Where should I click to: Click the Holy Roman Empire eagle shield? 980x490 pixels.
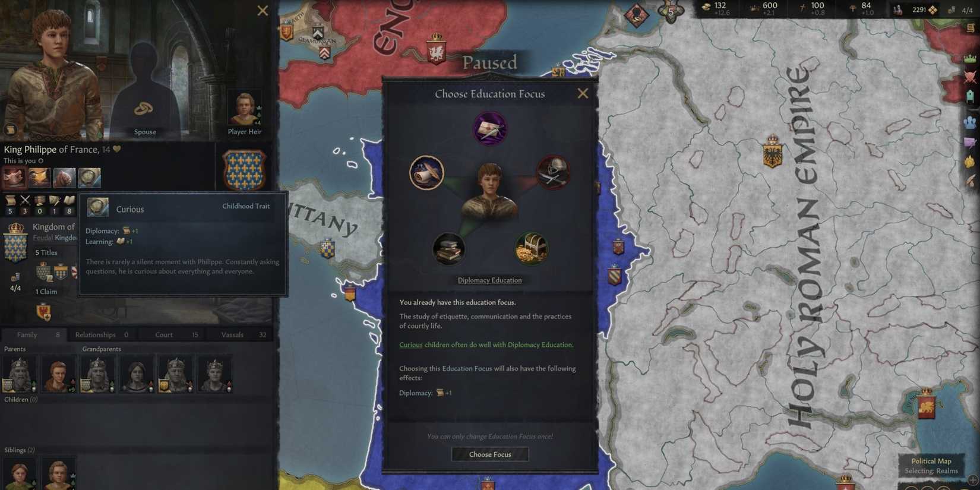[772, 152]
